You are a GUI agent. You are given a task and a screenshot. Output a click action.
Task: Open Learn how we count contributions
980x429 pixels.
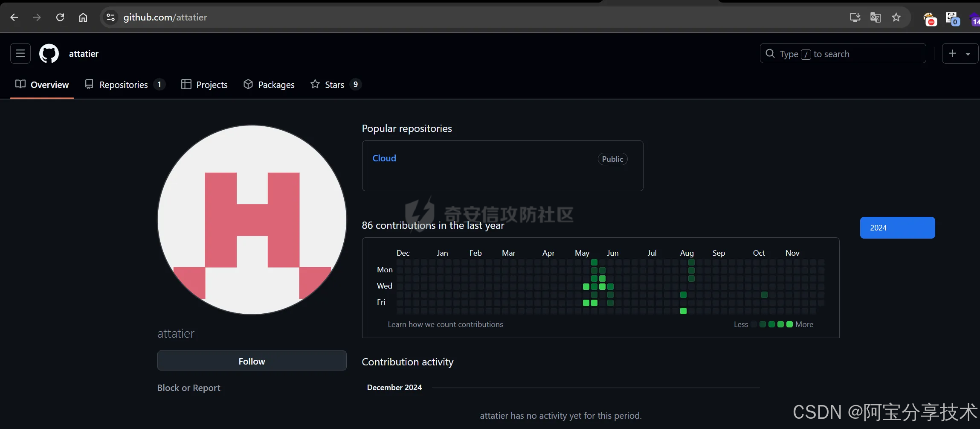(445, 324)
